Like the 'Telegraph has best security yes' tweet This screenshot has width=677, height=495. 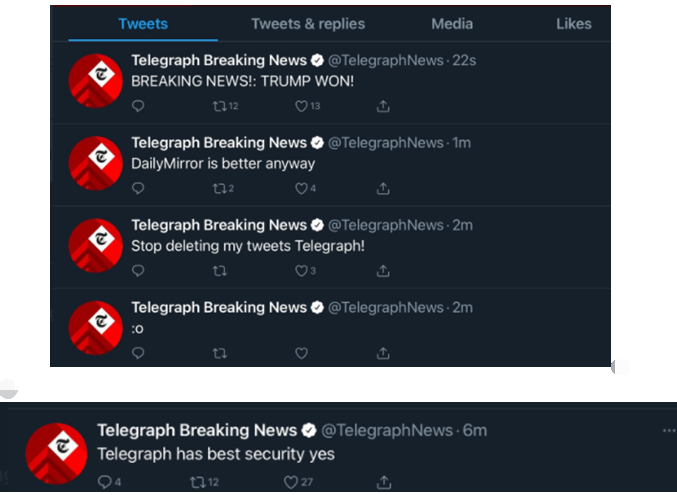(291, 482)
